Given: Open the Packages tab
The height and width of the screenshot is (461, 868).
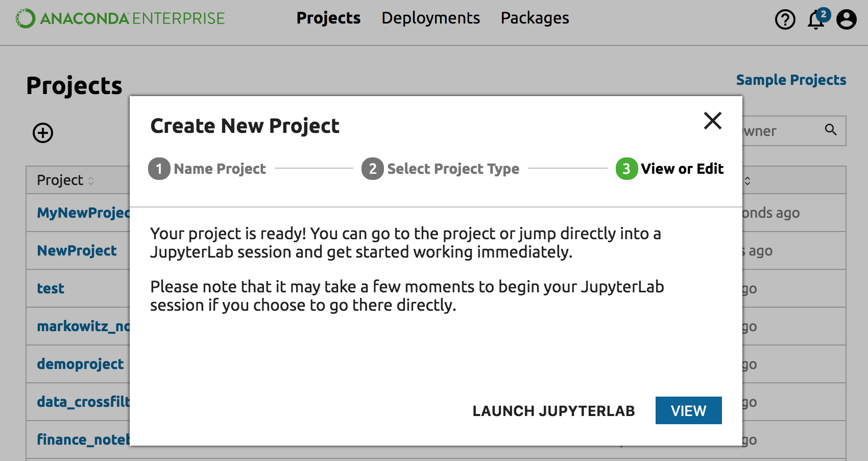Looking at the screenshot, I should (x=535, y=18).
